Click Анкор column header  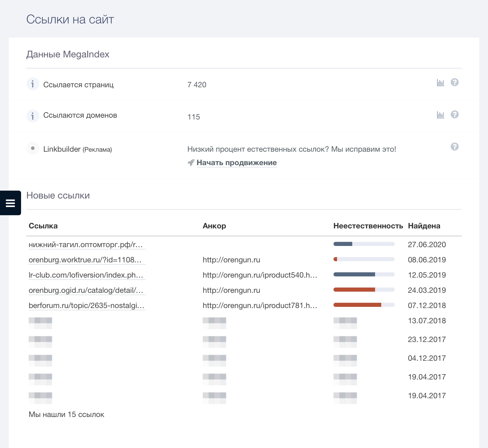point(214,226)
